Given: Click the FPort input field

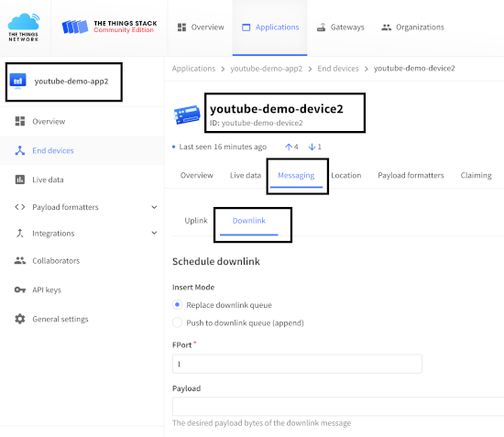Looking at the screenshot, I should (x=297, y=364).
